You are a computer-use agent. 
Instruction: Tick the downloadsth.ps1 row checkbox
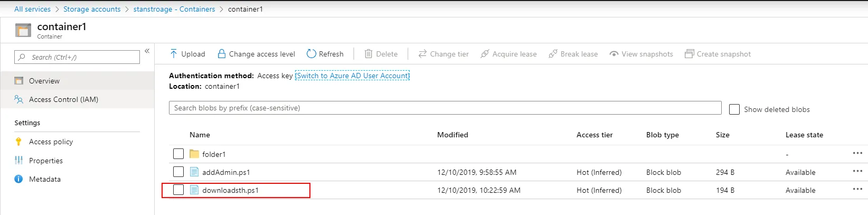point(178,190)
